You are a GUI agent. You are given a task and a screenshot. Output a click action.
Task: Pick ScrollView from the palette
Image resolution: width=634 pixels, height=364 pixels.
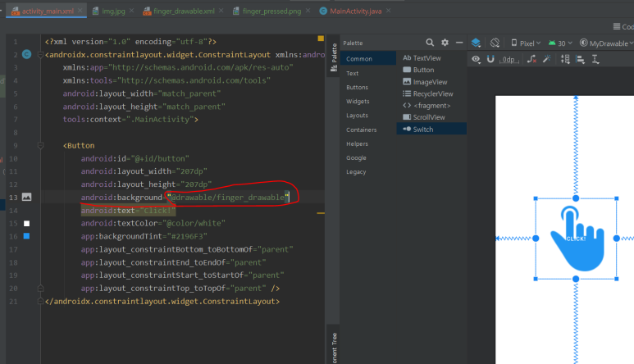tap(424, 117)
